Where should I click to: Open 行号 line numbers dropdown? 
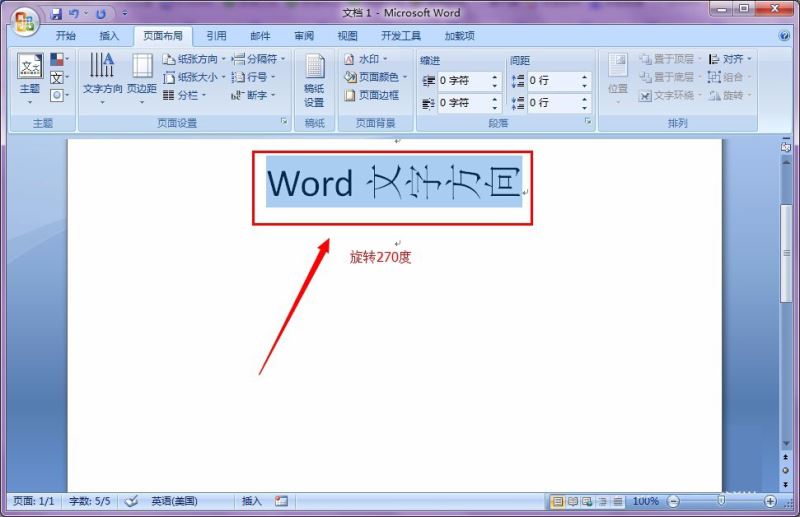(253, 77)
